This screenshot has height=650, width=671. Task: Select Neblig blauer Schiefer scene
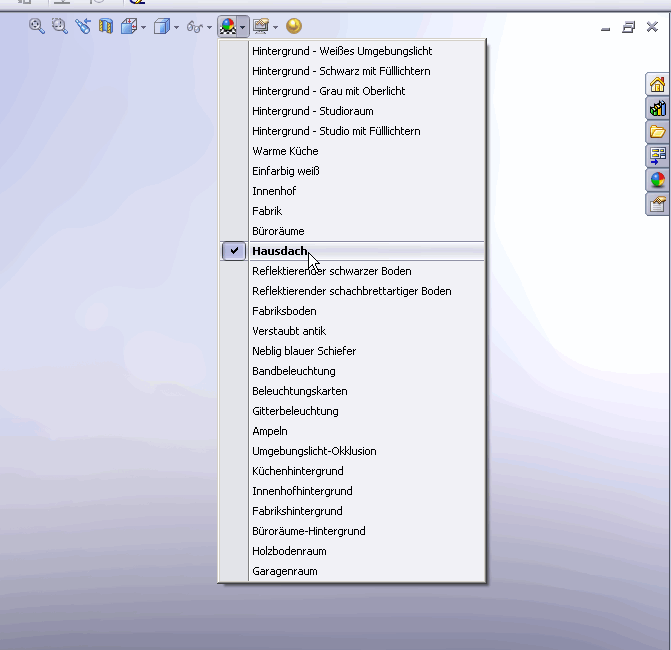click(x=352, y=351)
